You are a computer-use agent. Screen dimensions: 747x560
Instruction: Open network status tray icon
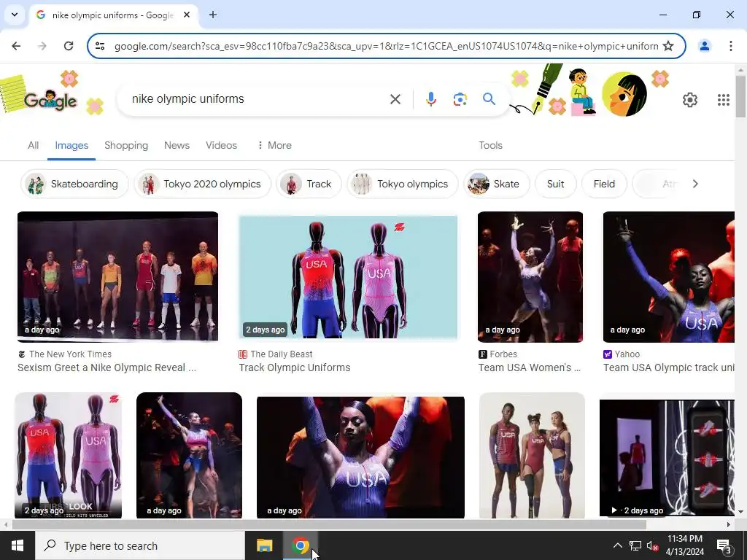click(635, 545)
